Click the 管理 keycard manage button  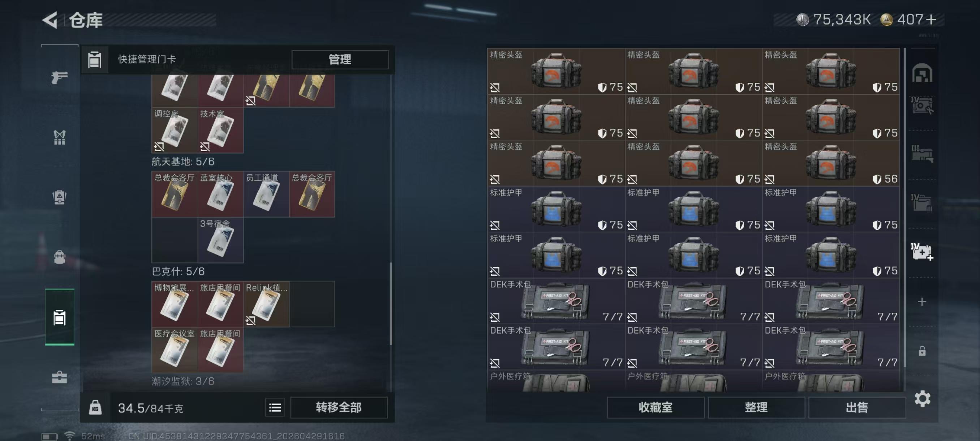(340, 59)
